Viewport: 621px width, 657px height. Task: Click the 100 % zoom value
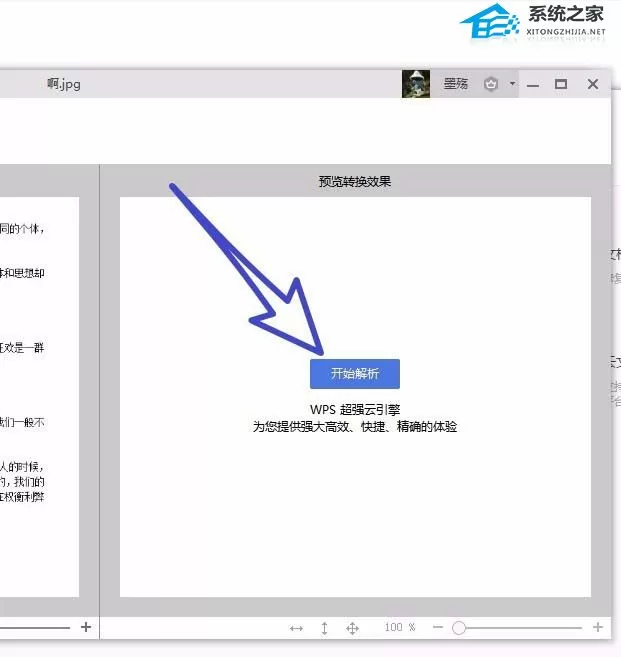(x=400, y=627)
